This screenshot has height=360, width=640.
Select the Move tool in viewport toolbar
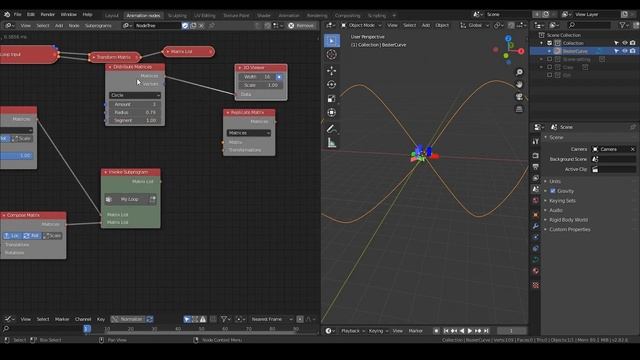[x=331, y=71]
